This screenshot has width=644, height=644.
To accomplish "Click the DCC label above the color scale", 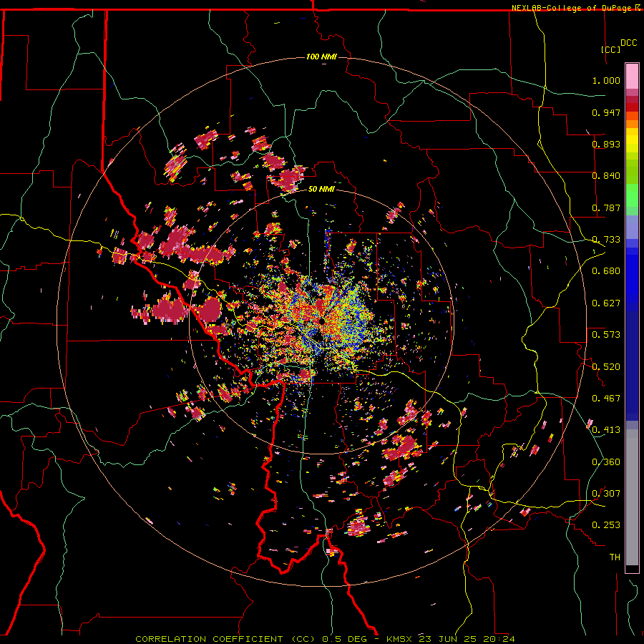I will [x=628, y=43].
